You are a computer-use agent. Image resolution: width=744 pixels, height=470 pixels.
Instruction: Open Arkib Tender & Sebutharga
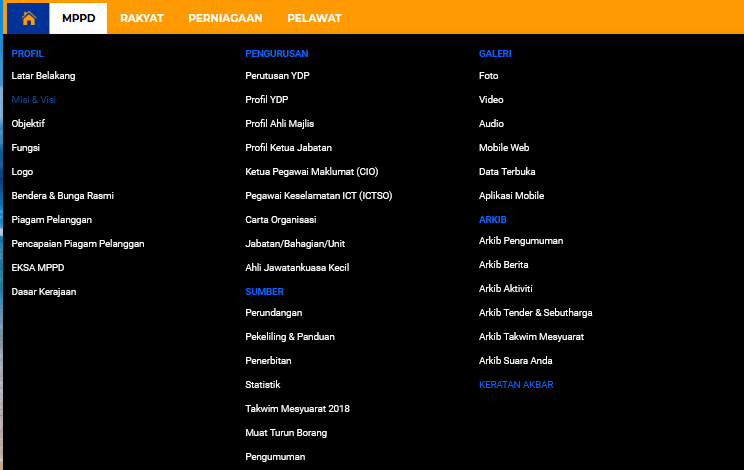[535, 313]
